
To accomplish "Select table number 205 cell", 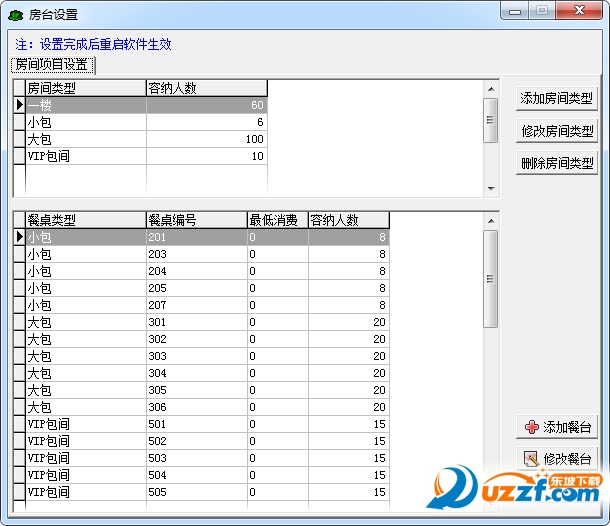I will tap(197, 288).
